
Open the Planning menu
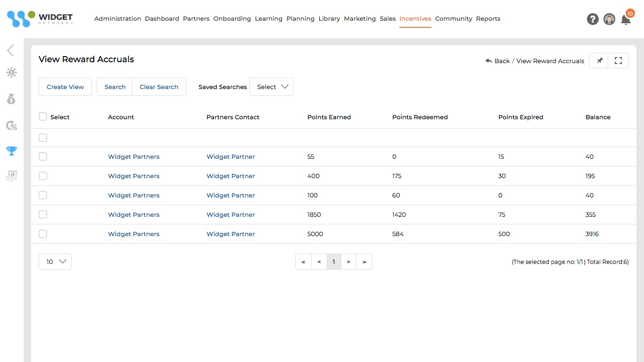pyautogui.click(x=300, y=19)
